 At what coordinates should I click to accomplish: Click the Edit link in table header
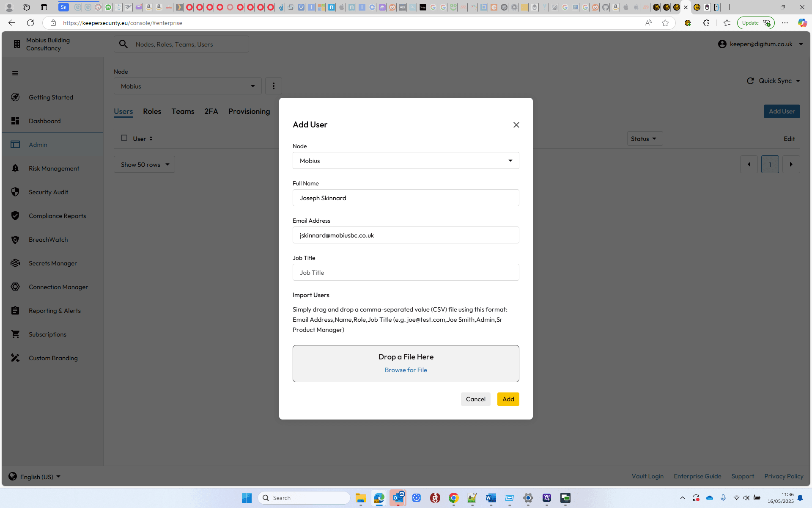coord(789,139)
